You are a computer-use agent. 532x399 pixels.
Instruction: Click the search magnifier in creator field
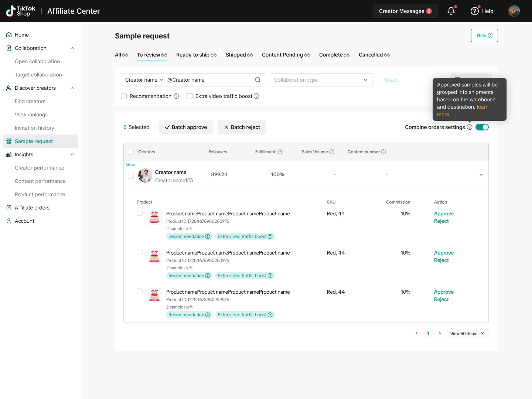pos(258,80)
